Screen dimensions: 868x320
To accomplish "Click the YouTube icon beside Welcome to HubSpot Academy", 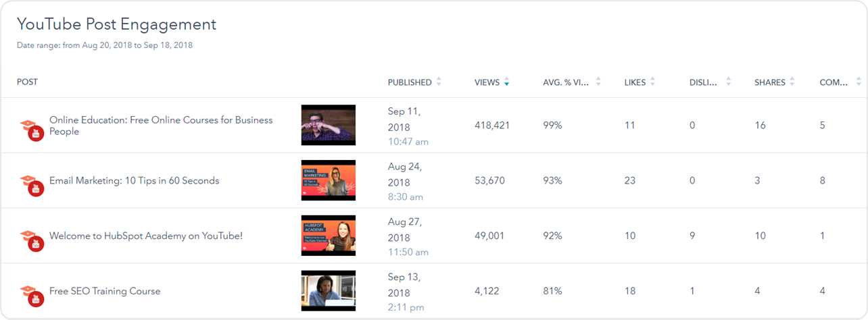I will [x=32, y=240].
